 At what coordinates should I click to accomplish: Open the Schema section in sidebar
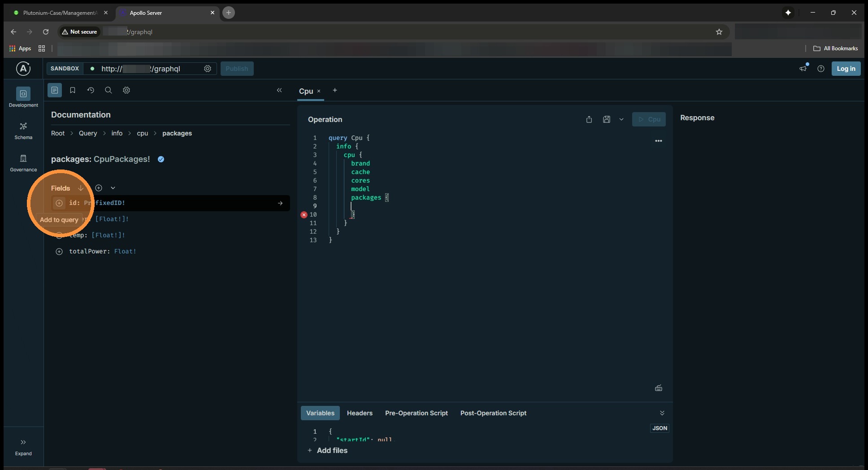(23, 131)
